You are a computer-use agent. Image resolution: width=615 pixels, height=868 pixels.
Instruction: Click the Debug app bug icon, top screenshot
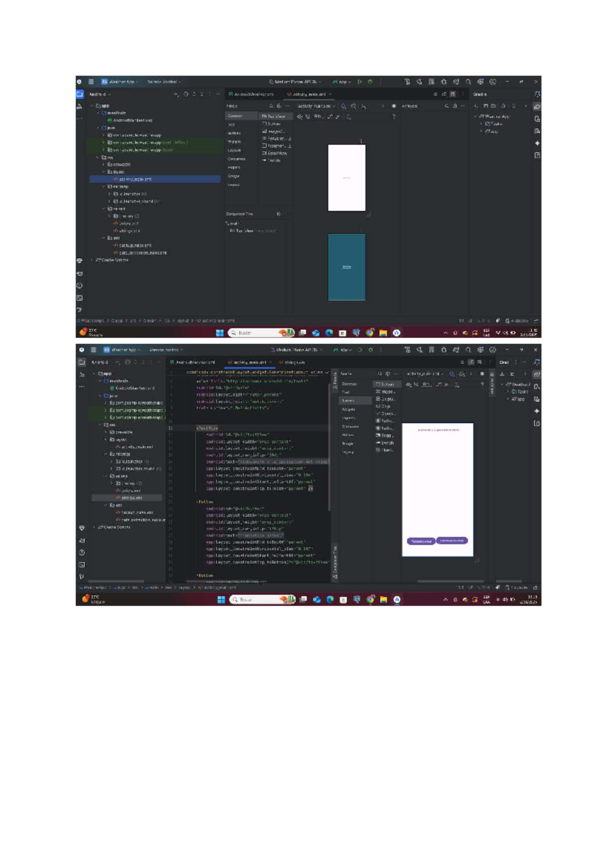tap(370, 81)
